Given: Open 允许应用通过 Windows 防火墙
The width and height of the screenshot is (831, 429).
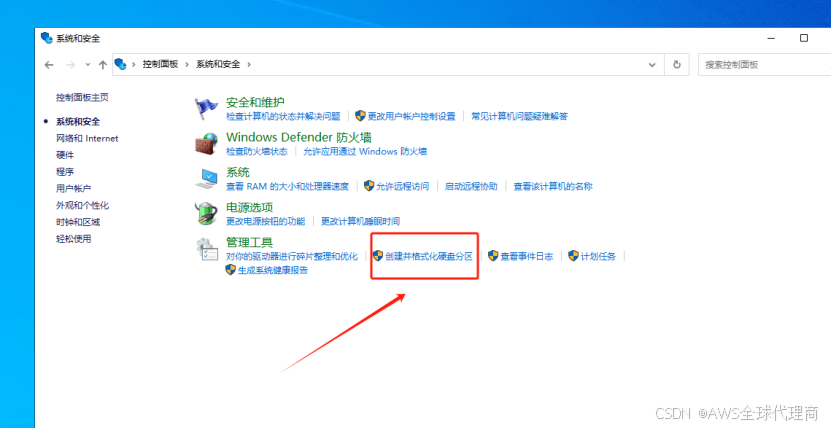Looking at the screenshot, I should 365,152.
